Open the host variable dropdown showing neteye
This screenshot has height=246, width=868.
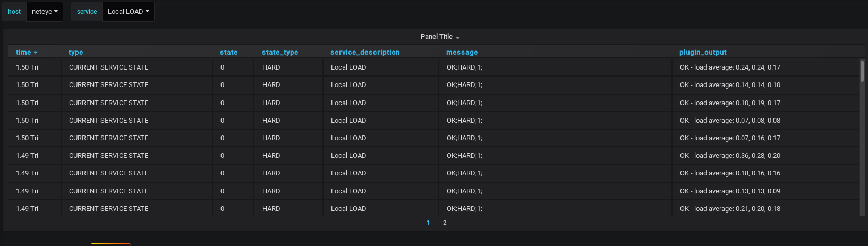[x=45, y=12]
